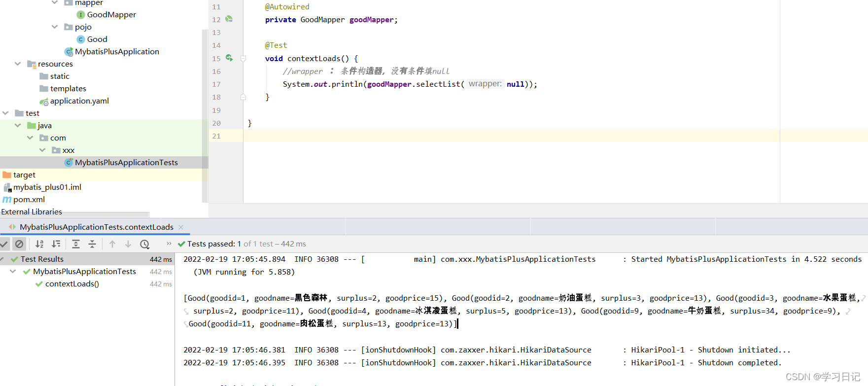The width and height of the screenshot is (868, 386).
Task: Click project tree vertical scrollbar
Action: pos(205,116)
